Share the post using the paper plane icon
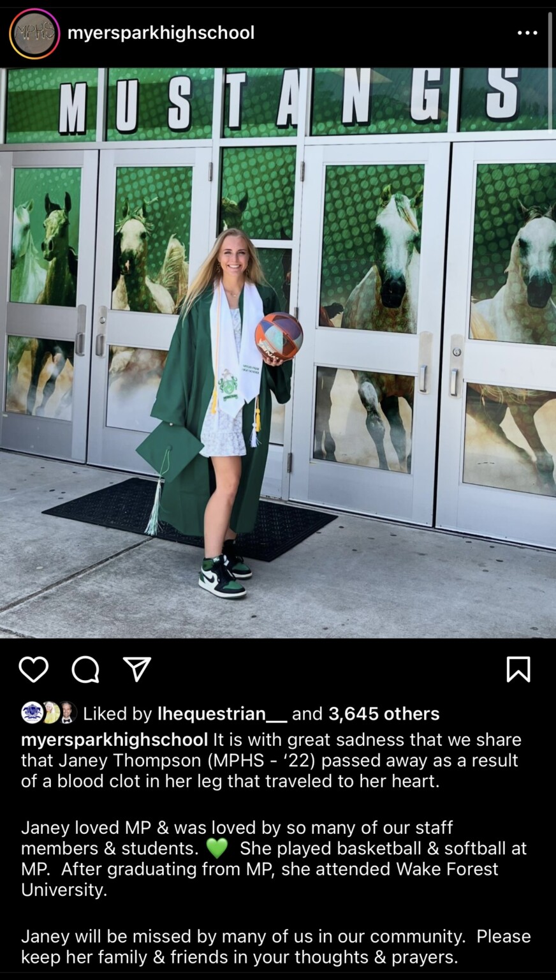The width and height of the screenshot is (556, 980). (x=137, y=669)
